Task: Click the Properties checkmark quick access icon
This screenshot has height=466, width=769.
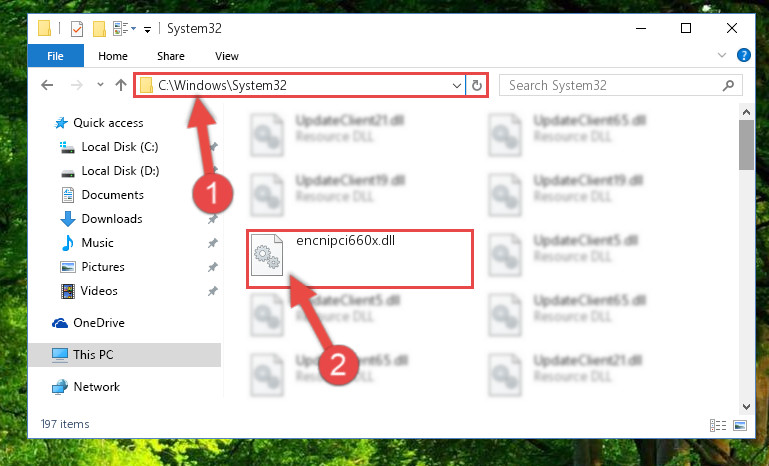Action: pos(77,29)
